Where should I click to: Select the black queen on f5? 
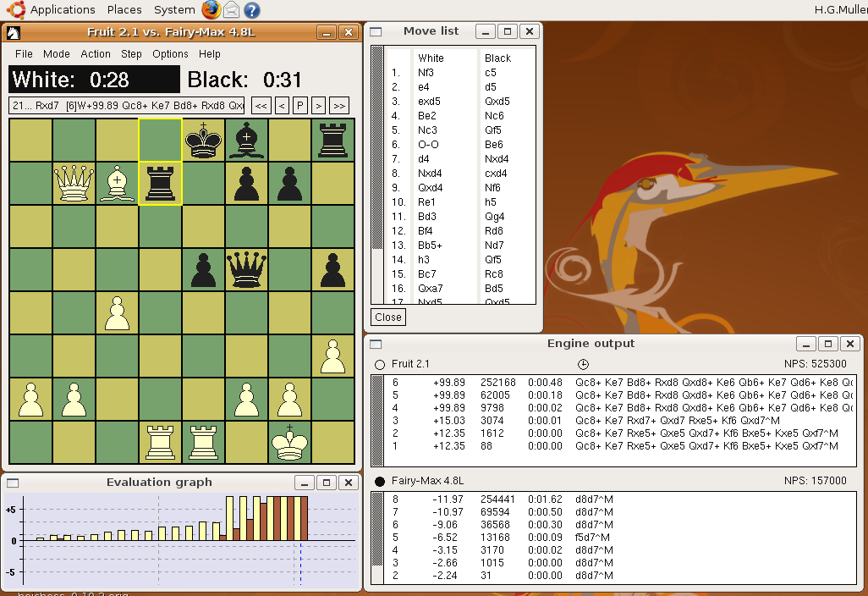246,270
